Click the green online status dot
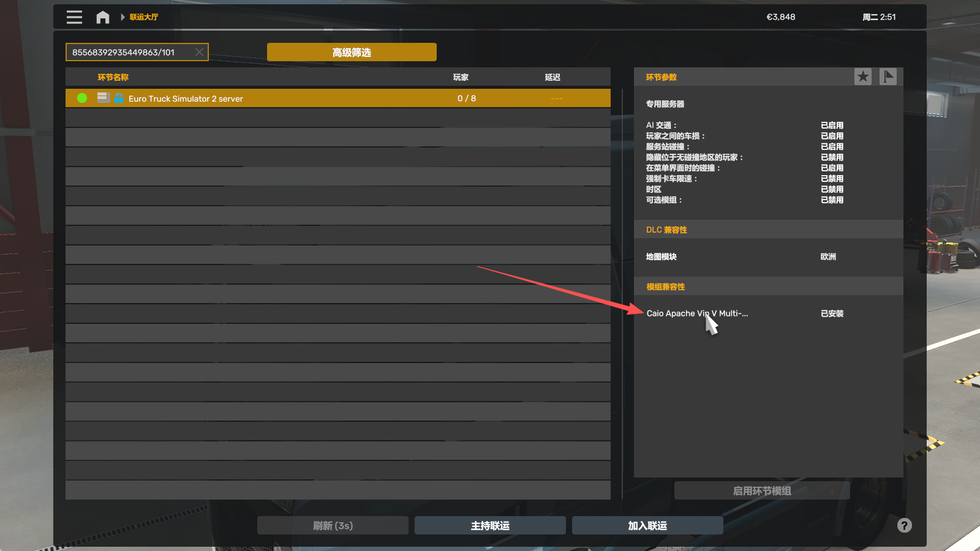Screen dimensions: 980x551 [x=82, y=98]
